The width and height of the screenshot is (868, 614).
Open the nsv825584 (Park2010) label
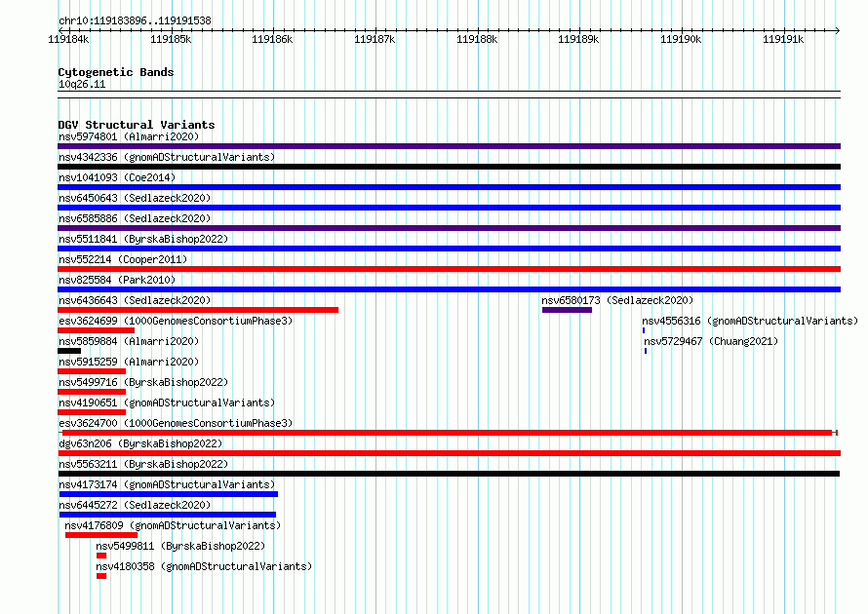[117, 280]
